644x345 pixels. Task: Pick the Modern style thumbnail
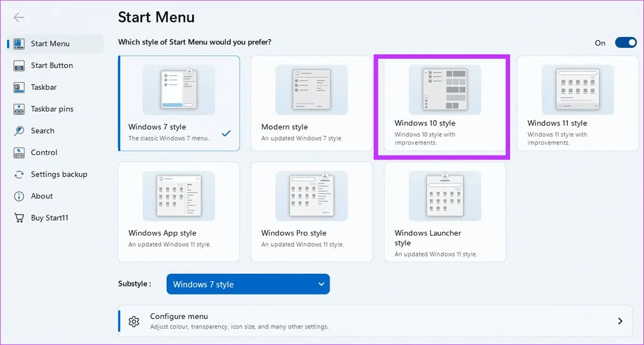tap(311, 90)
